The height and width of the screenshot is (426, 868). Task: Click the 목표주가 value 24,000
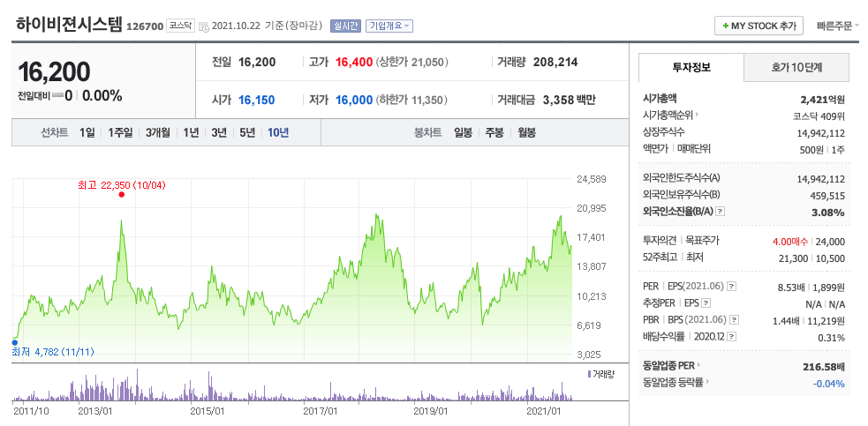point(830,241)
